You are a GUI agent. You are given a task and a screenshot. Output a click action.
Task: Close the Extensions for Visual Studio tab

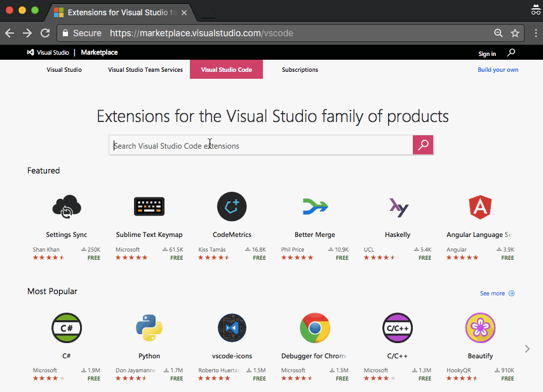pyautogui.click(x=184, y=13)
